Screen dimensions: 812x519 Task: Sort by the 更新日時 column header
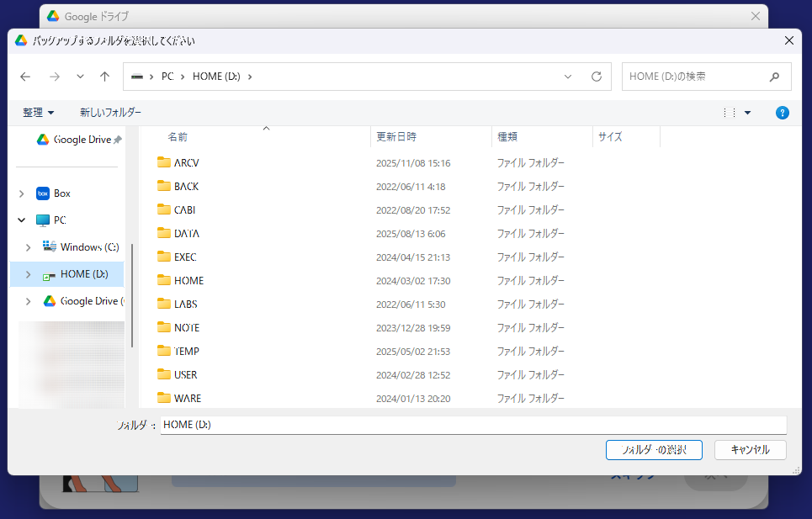tap(396, 136)
